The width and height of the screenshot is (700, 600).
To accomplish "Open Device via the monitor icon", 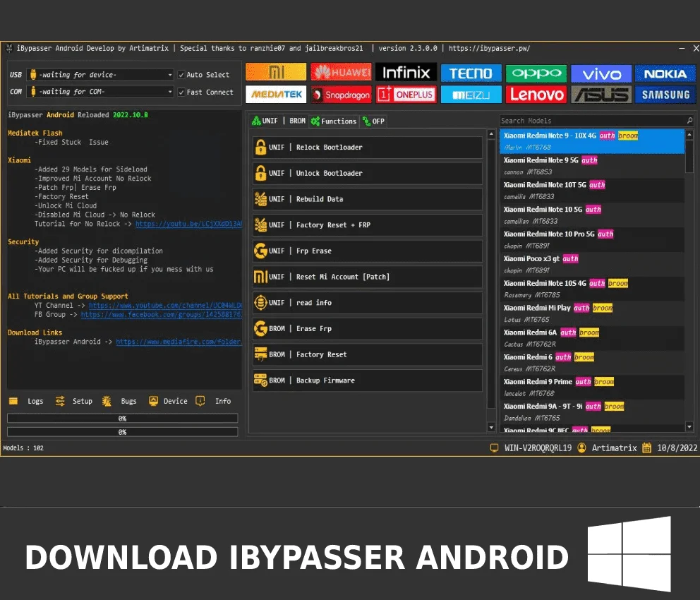I will (x=153, y=400).
